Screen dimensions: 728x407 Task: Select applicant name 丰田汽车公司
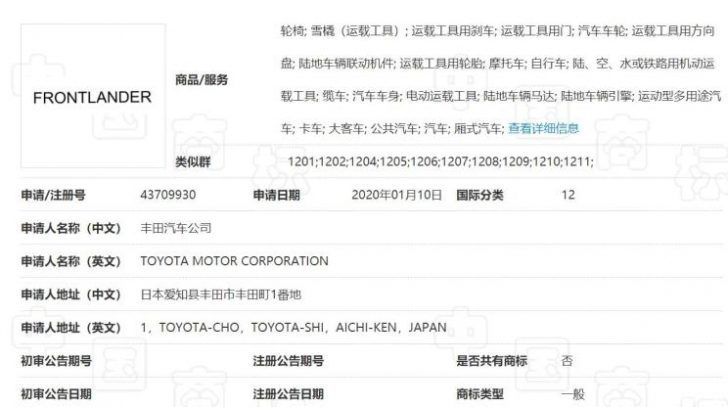[176, 228]
